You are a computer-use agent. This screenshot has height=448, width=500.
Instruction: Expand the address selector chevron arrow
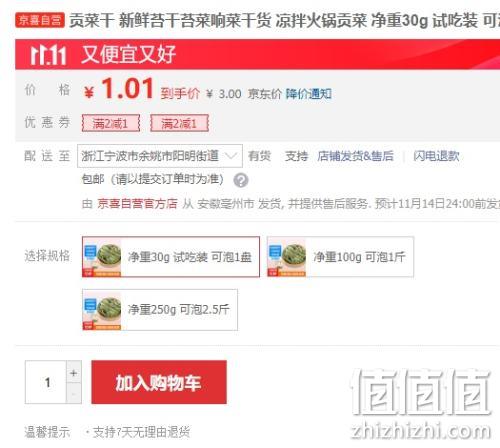(x=231, y=156)
